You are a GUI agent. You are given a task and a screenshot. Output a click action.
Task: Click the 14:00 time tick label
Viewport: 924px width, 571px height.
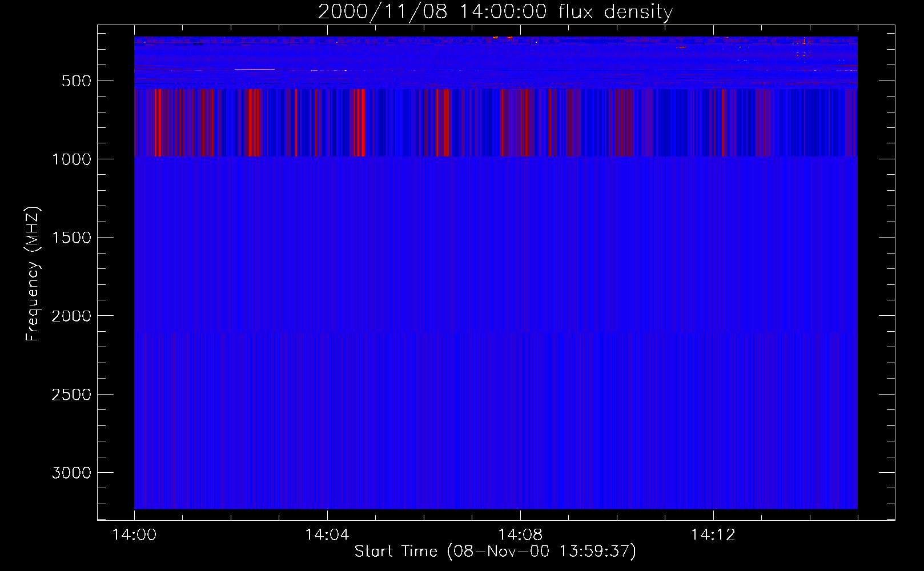coord(134,535)
